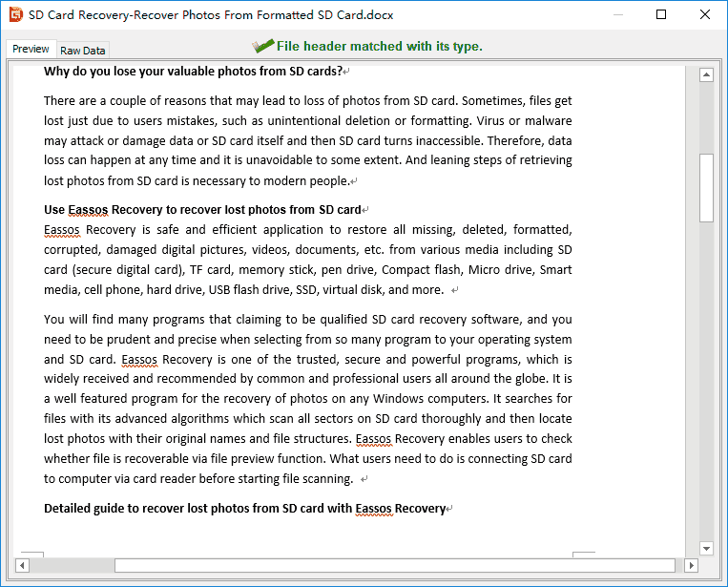Screen dimensions: 728x587
Task: Switch to the Preview tab
Action: coord(31,50)
